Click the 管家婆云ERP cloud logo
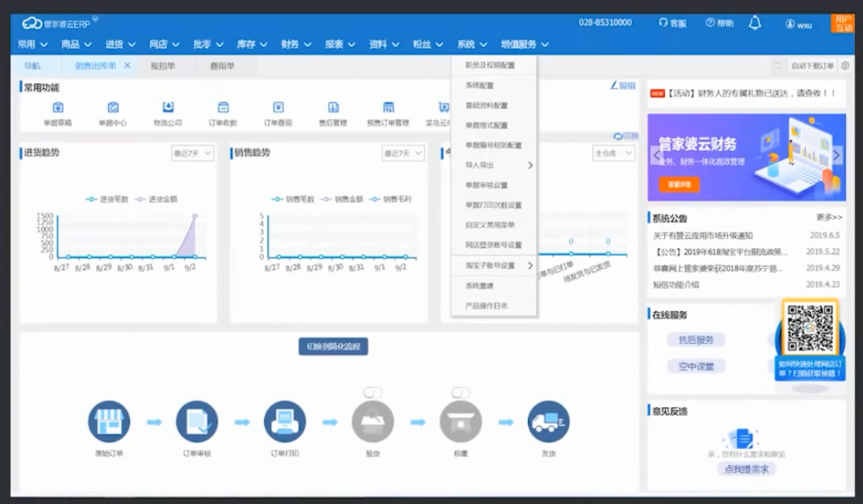The image size is (863, 504). coord(32,23)
